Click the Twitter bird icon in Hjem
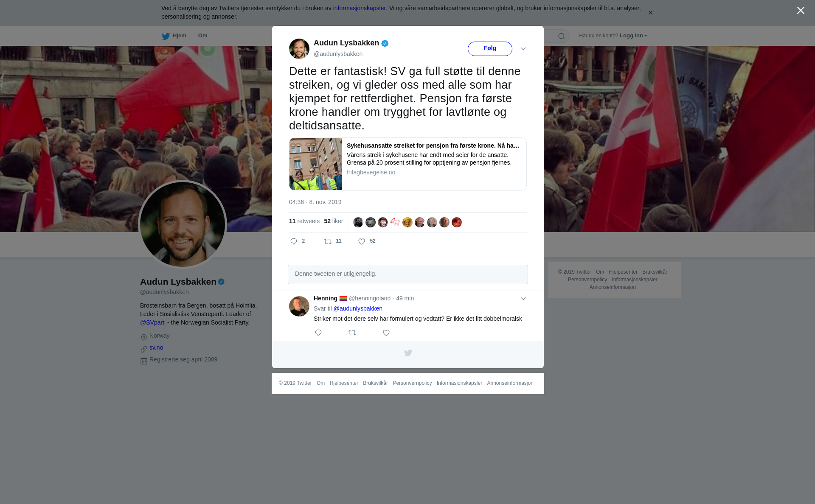The height and width of the screenshot is (504, 815). click(x=166, y=36)
